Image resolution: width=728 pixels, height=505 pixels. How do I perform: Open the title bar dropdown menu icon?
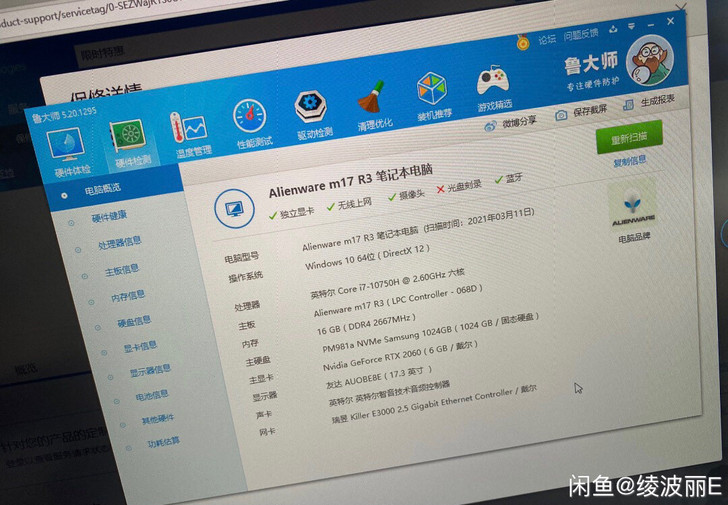[631, 26]
